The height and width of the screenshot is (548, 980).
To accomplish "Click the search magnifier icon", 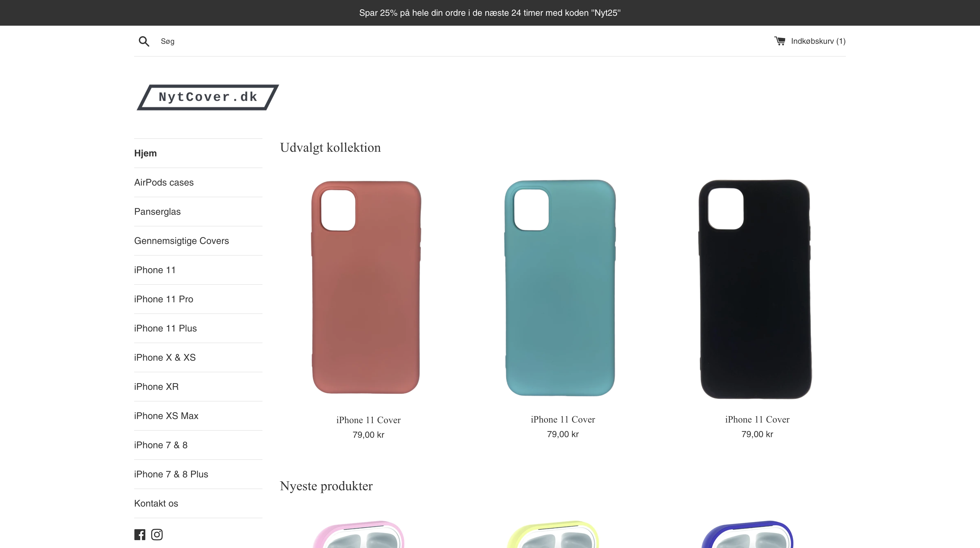I will [144, 41].
